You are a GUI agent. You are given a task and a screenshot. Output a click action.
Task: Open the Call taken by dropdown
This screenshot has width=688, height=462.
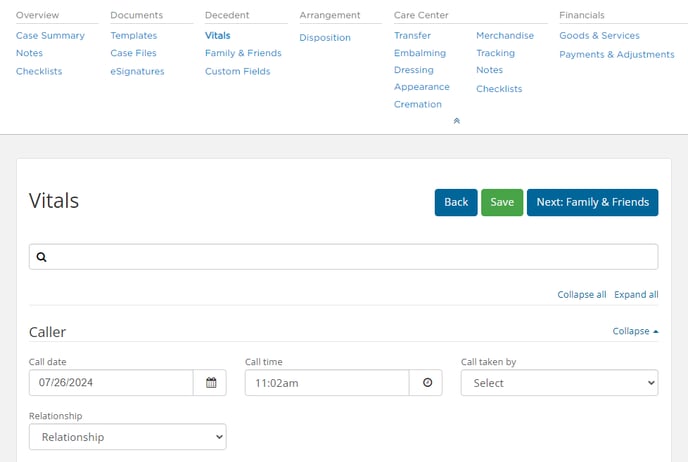(x=559, y=383)
